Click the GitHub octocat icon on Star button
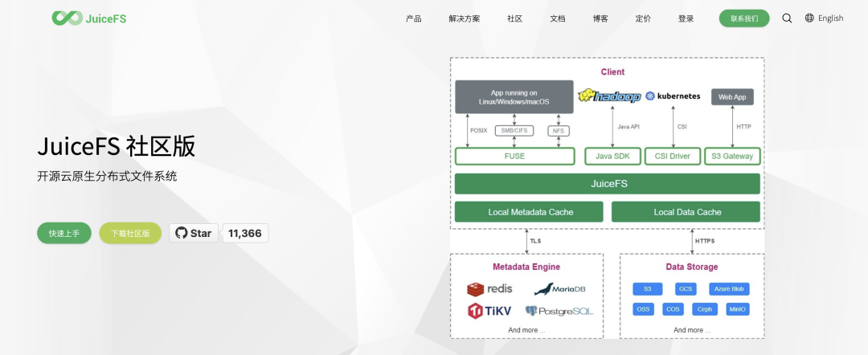Image resolution: width=868 pixels, height=355 pixels. pyautogui.click(x=182, y=234)
